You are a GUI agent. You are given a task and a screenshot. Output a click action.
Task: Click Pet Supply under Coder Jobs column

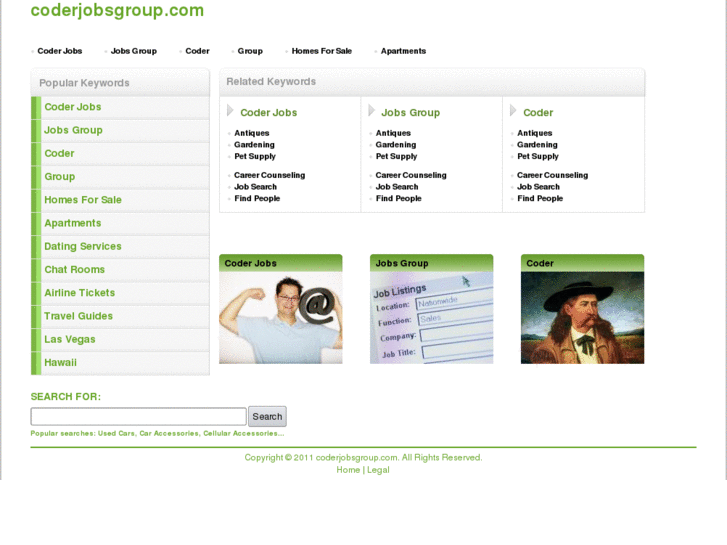click(255, 156)
